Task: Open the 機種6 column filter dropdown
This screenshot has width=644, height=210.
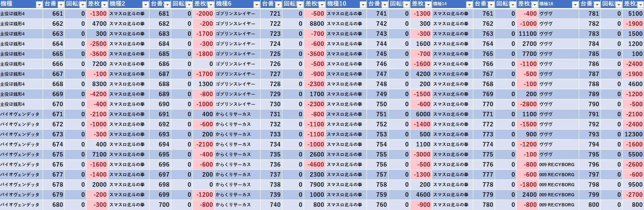Action: click(257, 4)
